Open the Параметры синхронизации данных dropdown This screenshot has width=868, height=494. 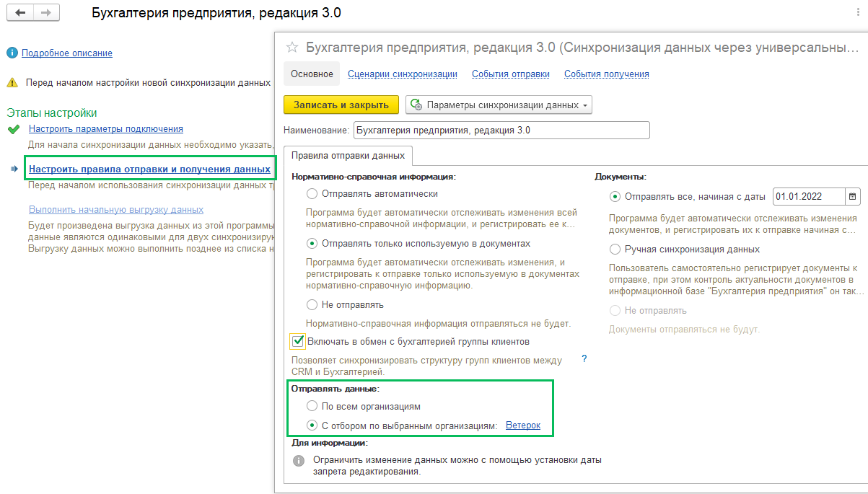tap(499, 105)
